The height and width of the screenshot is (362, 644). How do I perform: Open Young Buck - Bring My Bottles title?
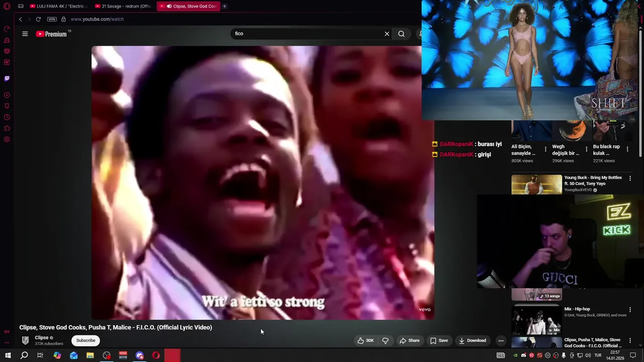[593, 180]
